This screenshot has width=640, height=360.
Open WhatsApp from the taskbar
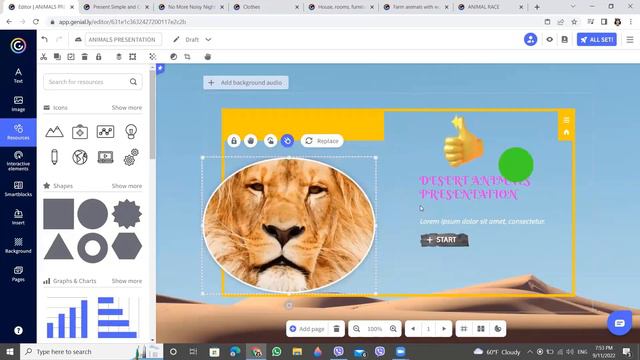click(276, 351)
